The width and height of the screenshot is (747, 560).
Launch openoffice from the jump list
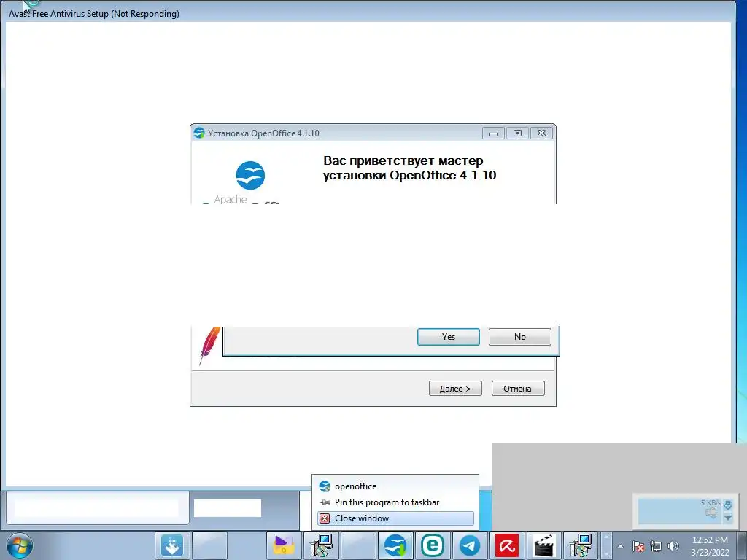(395, 486)
